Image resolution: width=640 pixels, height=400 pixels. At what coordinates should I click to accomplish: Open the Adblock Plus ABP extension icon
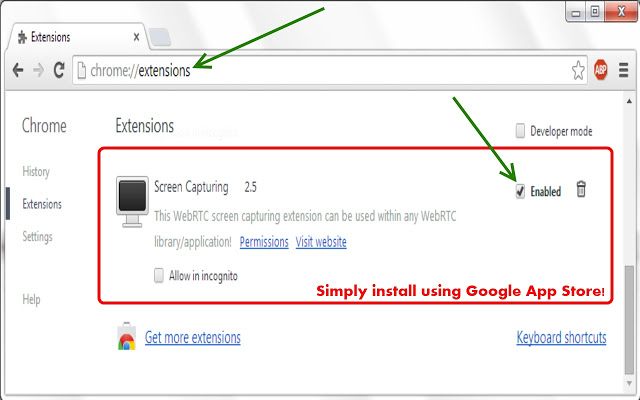(600, 70)
